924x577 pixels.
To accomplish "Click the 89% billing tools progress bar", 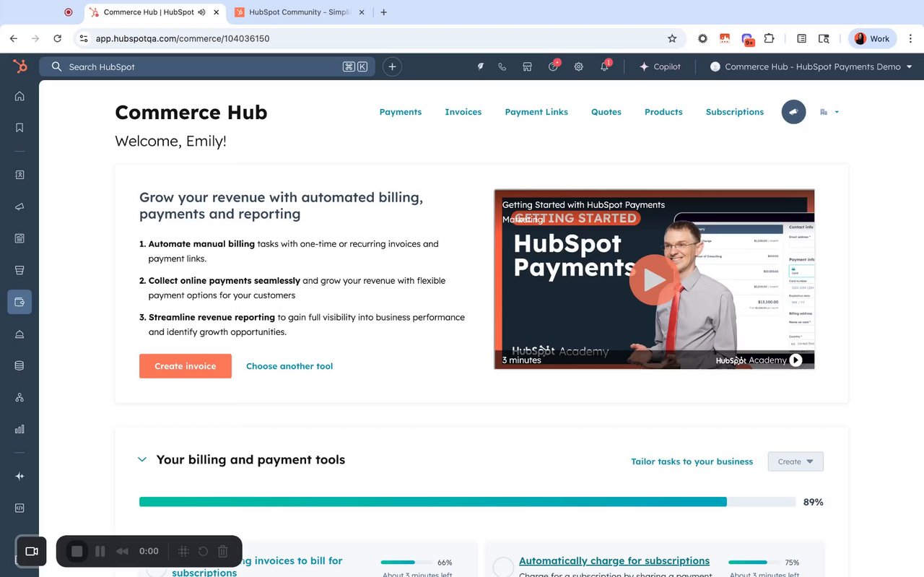I will 467,502.
